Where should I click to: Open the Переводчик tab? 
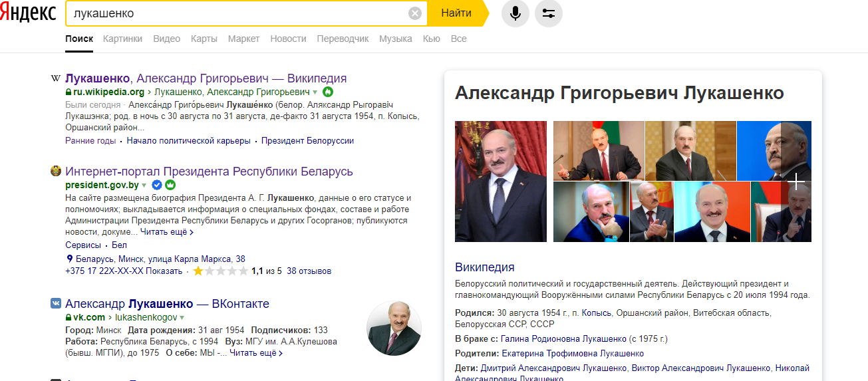[343, 39]
